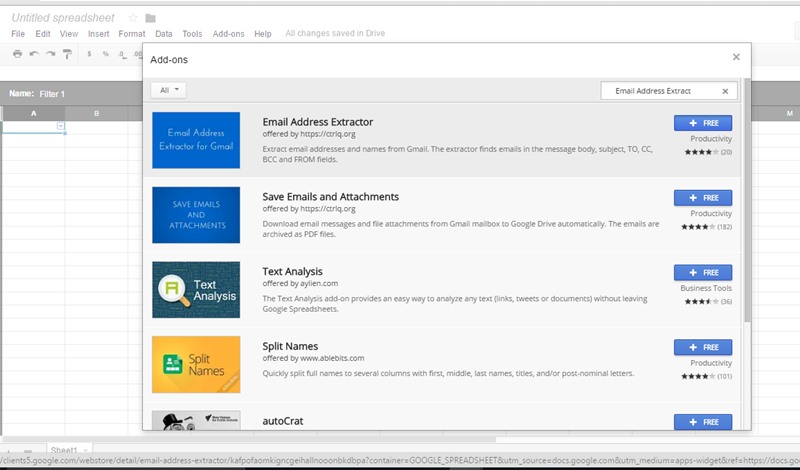Open the All category dropdown
Screen dimensions: 800x470
coord(168,90)
